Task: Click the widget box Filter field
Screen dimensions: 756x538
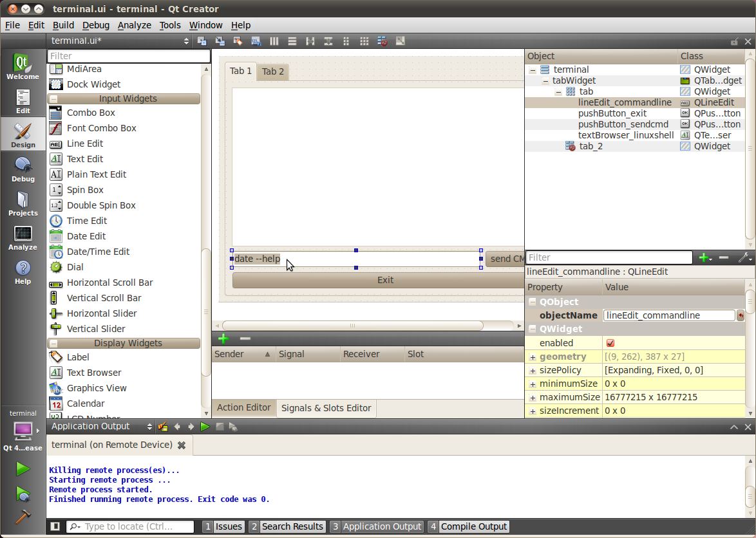Action: click(x=129, y=56)
